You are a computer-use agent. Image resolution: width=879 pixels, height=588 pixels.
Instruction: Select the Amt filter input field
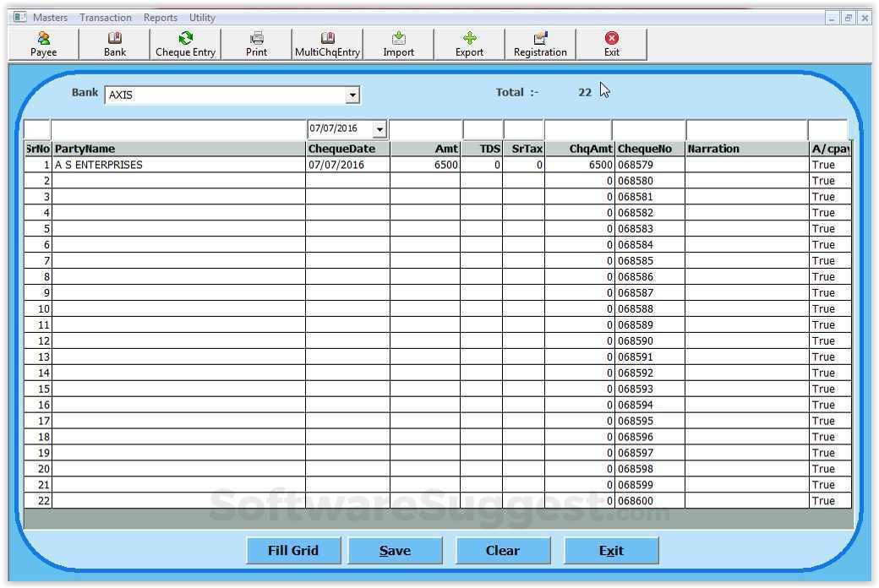click(427, 128)
